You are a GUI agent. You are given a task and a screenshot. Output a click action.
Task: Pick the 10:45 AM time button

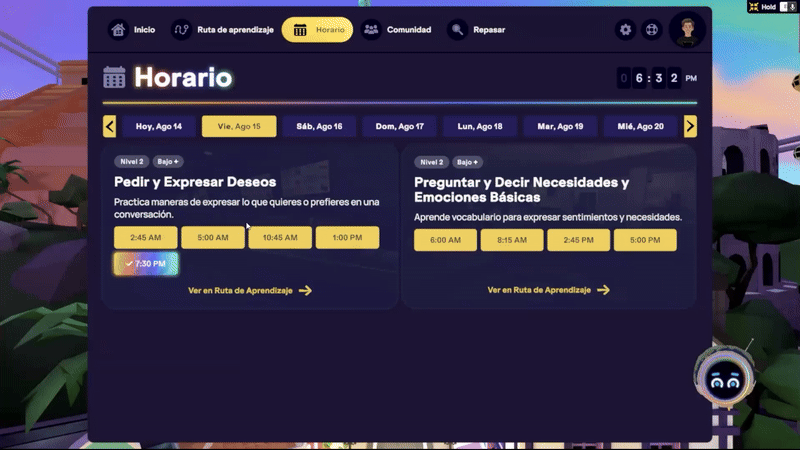[x=280, y=238]
